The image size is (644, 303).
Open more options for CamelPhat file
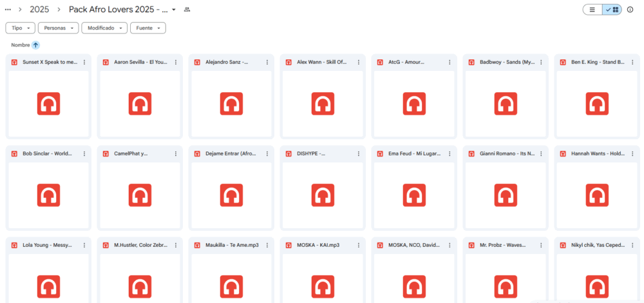point(176,154)
